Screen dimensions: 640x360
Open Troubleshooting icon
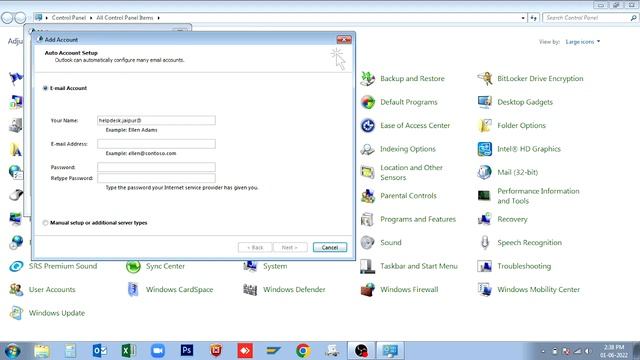(x=484, y=266)
